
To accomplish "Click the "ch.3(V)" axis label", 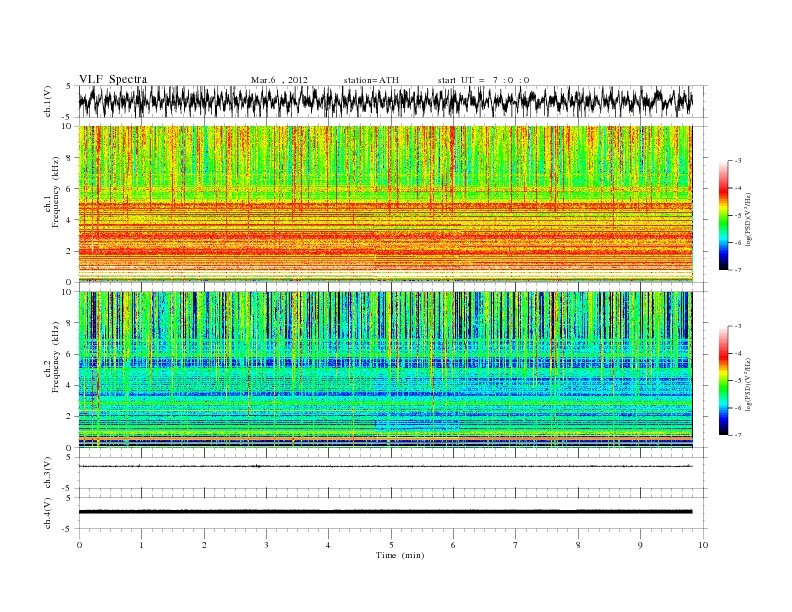I will (48, 472).
